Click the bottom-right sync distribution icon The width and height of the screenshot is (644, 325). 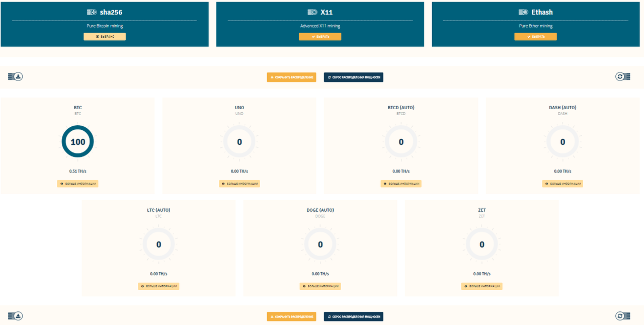tap(623, 315)
